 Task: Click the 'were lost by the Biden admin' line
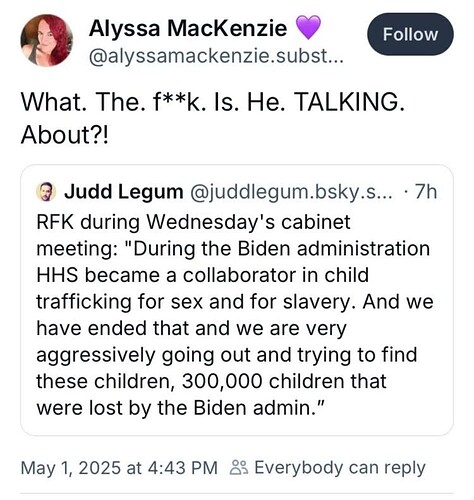tap(180, 408)
